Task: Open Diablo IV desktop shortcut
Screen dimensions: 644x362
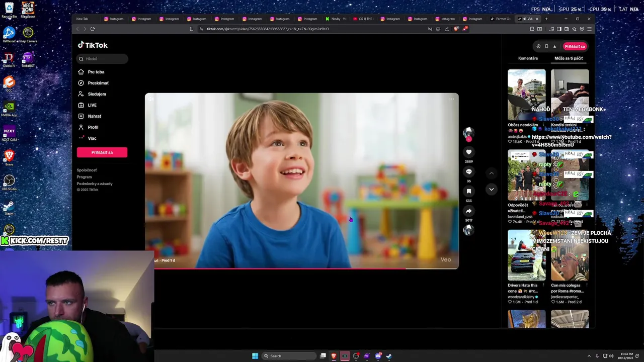Action: pyautogui.click(x=9, y=60)
